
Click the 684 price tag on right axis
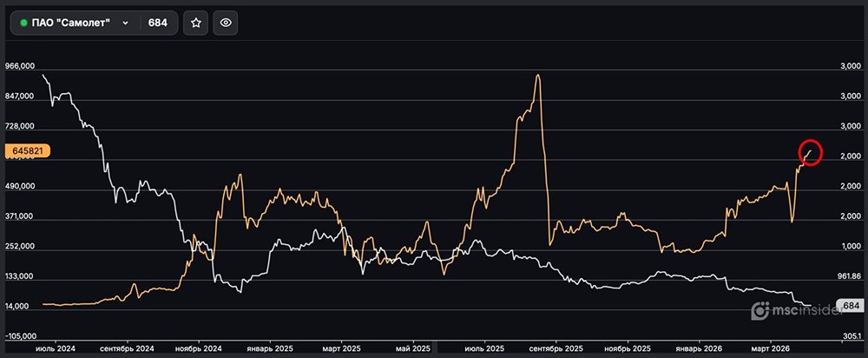tap(851, 305)
